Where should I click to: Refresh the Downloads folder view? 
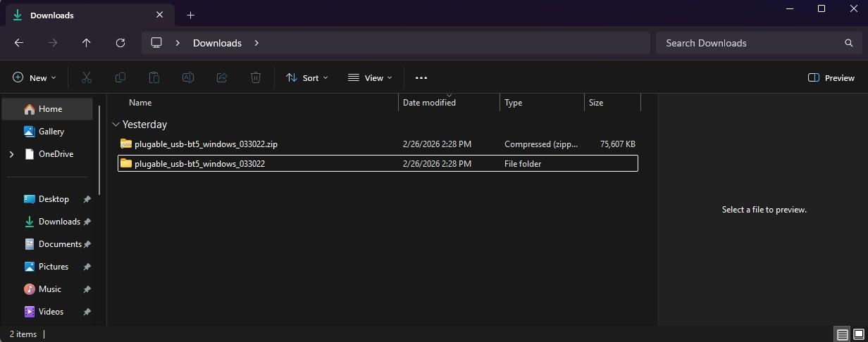pos(120,43)
